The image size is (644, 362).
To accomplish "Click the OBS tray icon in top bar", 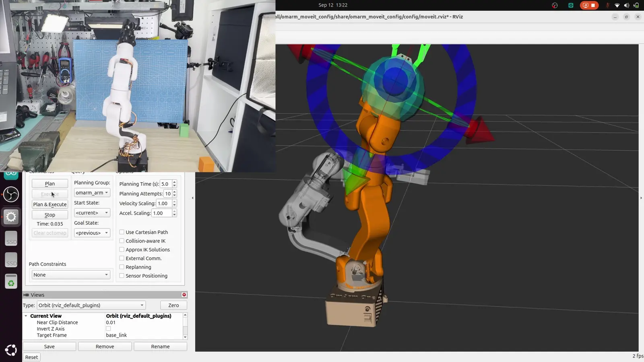I will tap(555, 5).
